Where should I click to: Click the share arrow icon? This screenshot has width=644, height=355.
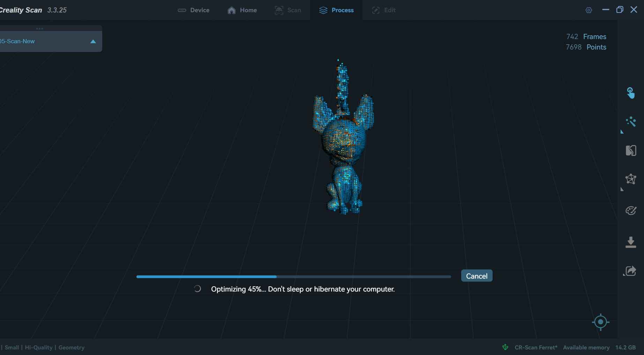click(x=631, y=271)
